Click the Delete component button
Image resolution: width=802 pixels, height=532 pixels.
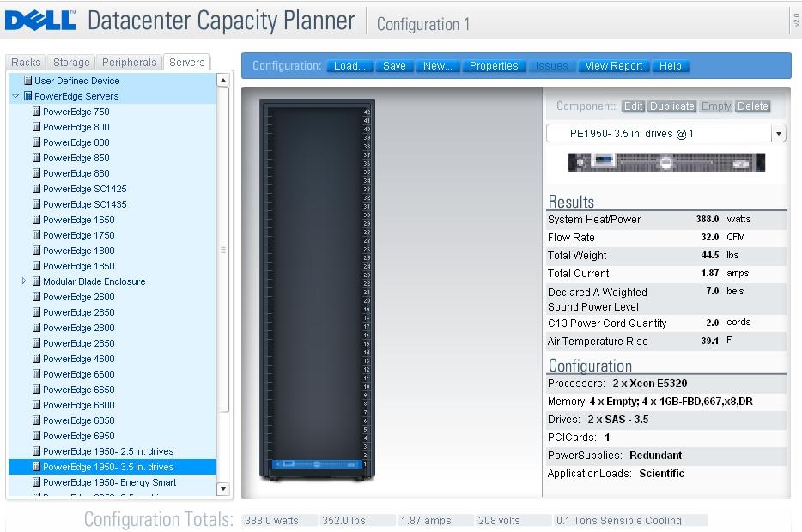(x=752, y=106)
